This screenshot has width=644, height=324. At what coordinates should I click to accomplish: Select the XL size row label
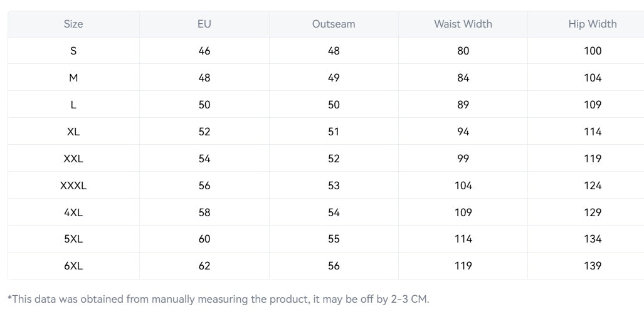[73, 132]
